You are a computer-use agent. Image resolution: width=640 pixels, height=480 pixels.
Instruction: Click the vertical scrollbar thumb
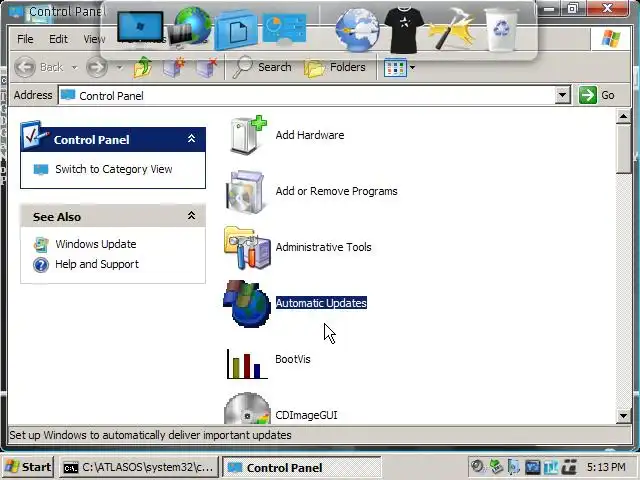point(623,149)
